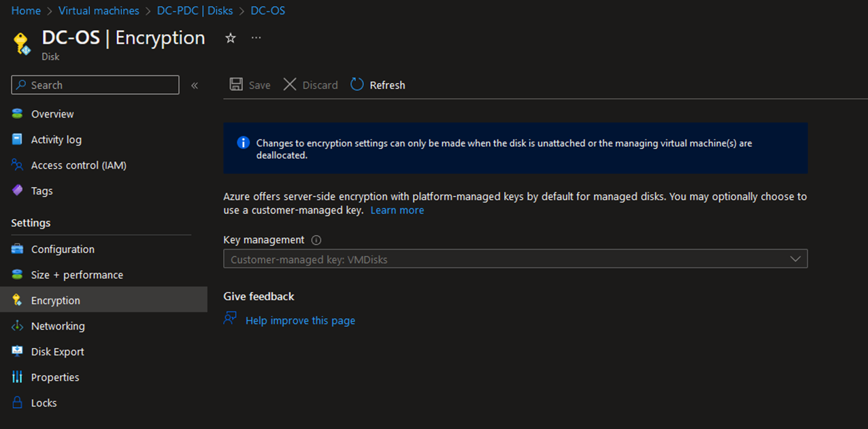Viewport: 868px width, 429px height.
Task: Click the Networking arrows icon
Action: point(17,326)
